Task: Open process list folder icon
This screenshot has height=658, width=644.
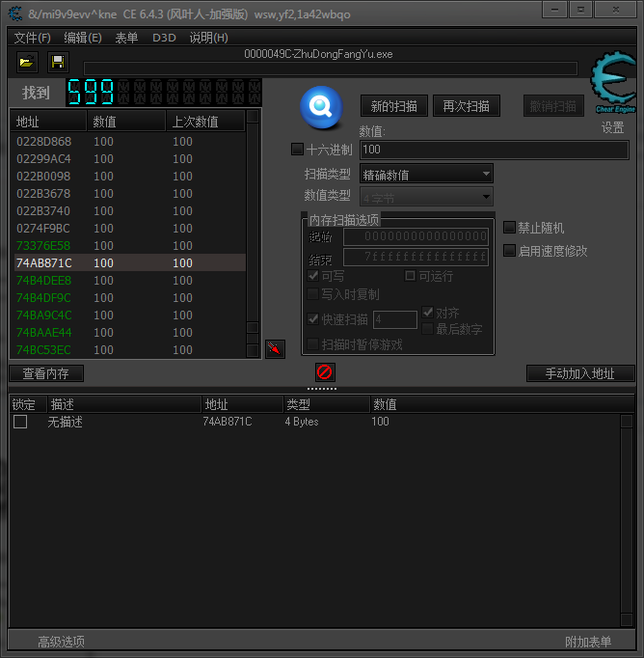Action: coord(27,63)
